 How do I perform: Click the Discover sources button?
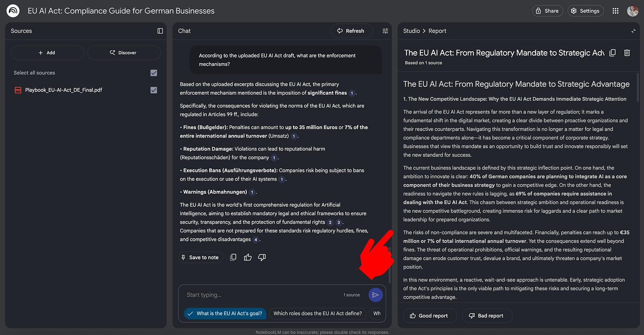click(x=124, y=53)
